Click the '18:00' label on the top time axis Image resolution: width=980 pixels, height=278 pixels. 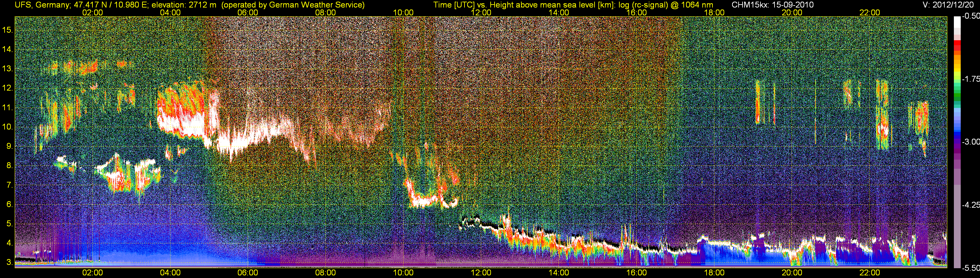[x=714, y=12]
